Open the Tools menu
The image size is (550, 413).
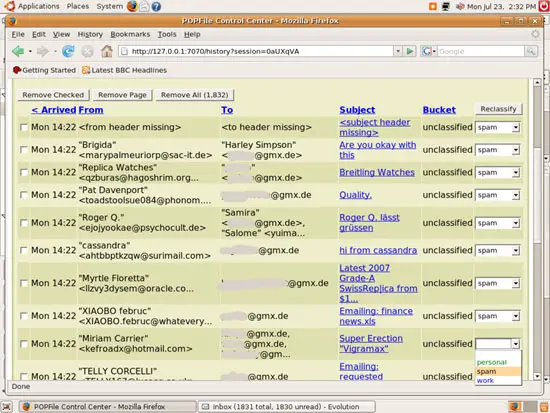(167, 34)
